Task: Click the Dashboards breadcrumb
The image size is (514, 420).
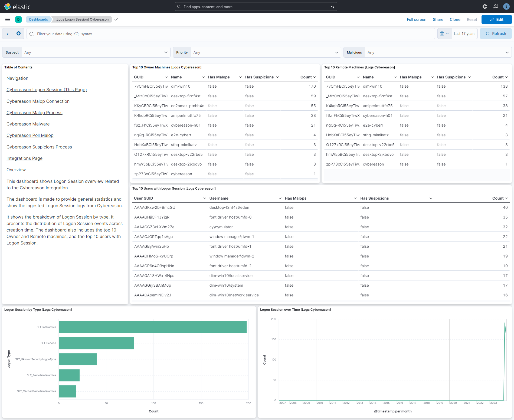Action: pos(38,19)
